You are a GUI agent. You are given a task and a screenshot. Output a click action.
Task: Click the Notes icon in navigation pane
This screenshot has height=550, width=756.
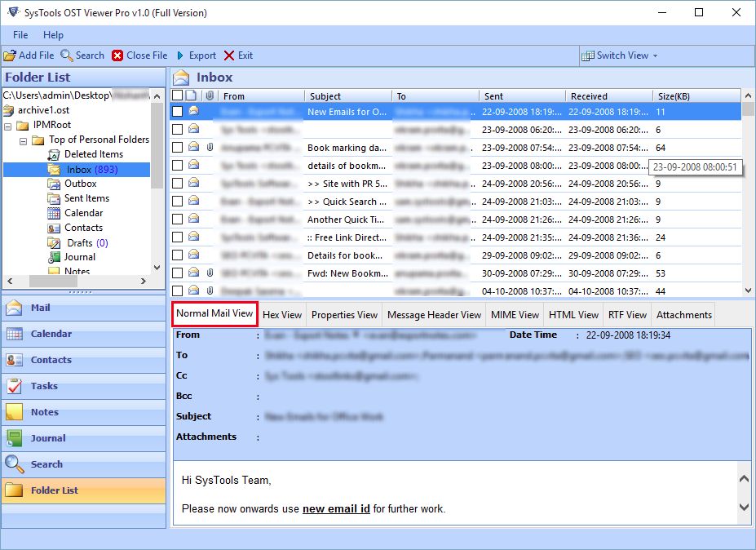coord(14,412)
